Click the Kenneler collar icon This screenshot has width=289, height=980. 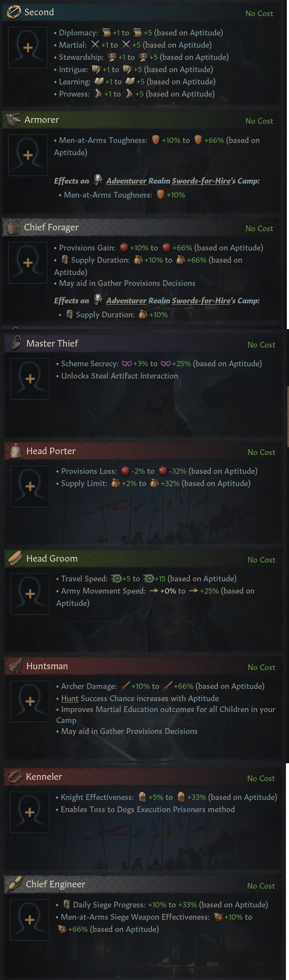[x=15, y=776]
